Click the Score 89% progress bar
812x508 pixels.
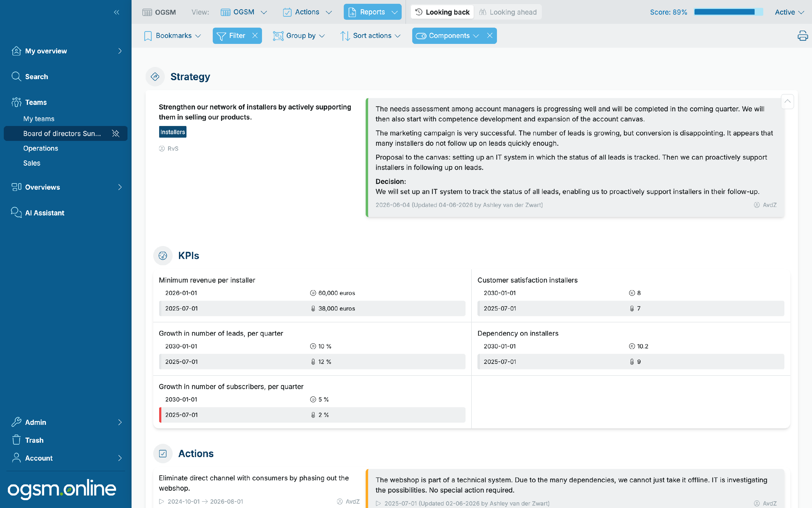click(x=728, y=12)
